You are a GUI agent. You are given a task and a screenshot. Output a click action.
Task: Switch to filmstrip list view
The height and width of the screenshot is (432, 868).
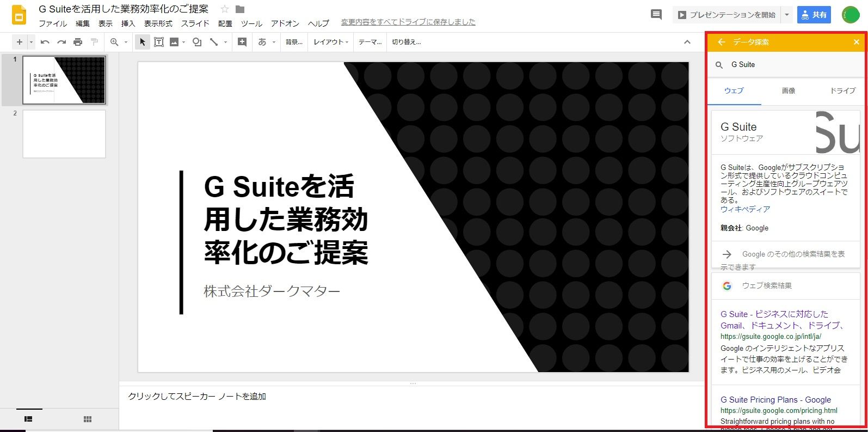[x=28, y=419]
